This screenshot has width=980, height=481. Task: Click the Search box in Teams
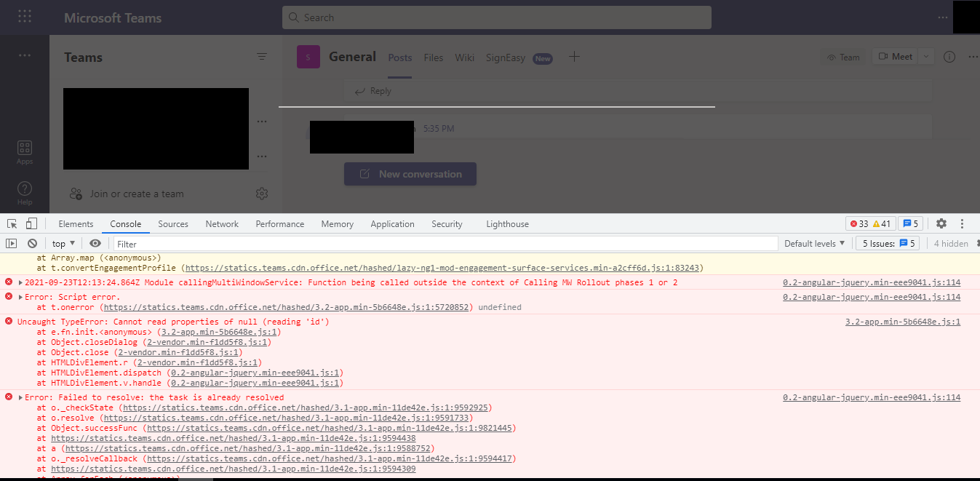click(497, 17)
